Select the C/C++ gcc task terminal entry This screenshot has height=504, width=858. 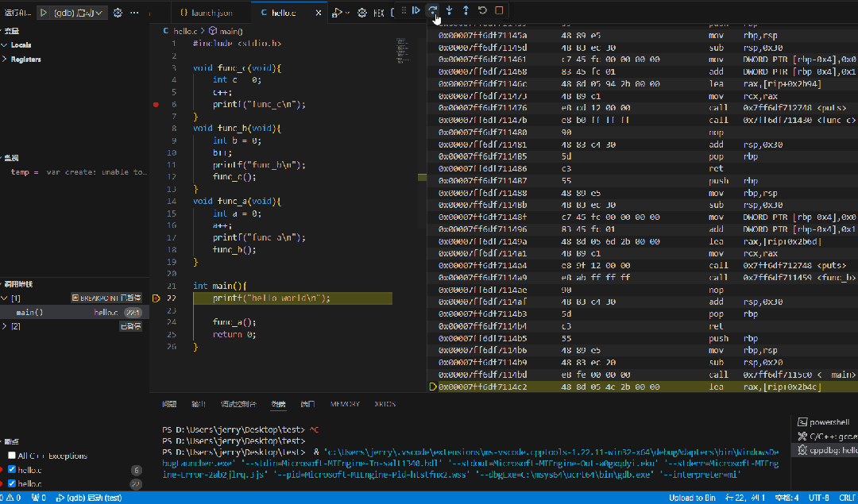pos(825,437)
